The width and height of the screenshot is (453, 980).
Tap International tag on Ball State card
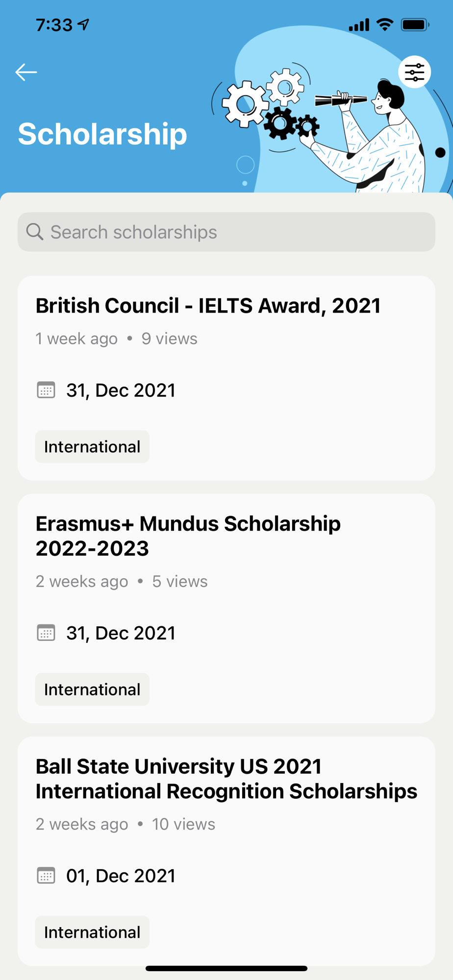(92, 932)
